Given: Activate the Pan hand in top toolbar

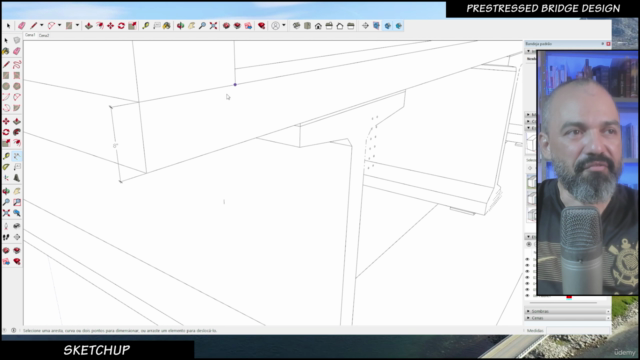Looking at the screenshot, I should tap(191, 26).
